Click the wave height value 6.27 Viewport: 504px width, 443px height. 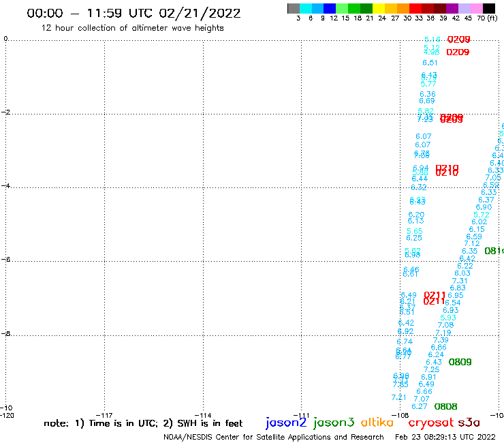pyautogui.click(x=420, y=407)
